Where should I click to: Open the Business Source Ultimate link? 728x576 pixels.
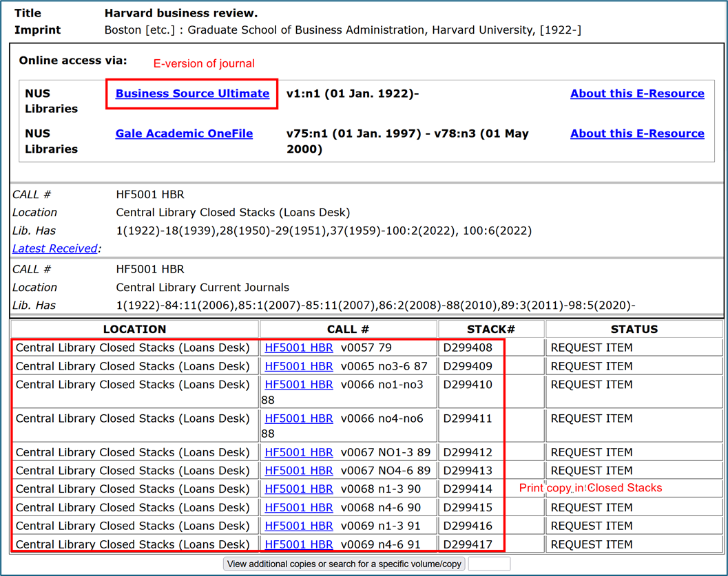coord(192,94)
